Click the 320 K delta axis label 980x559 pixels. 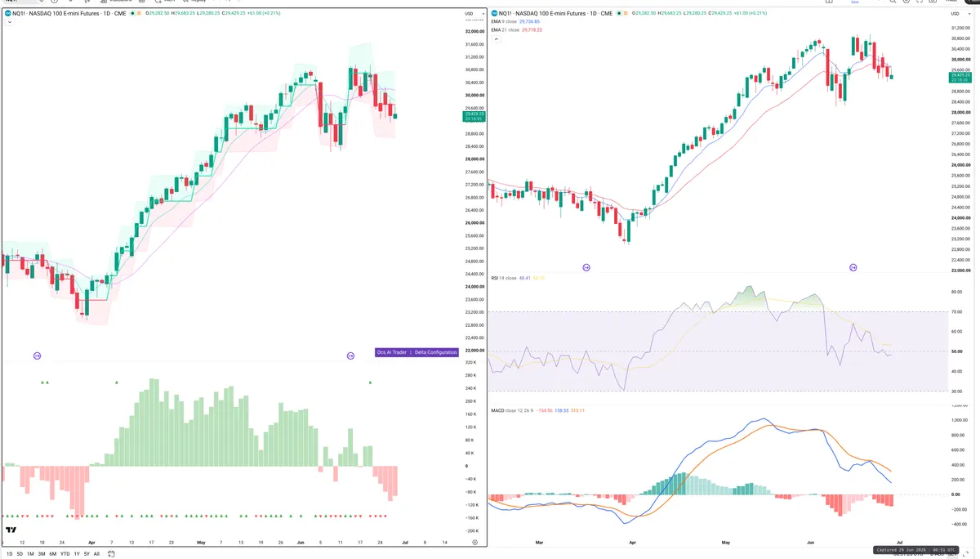(x=472, y=362)
